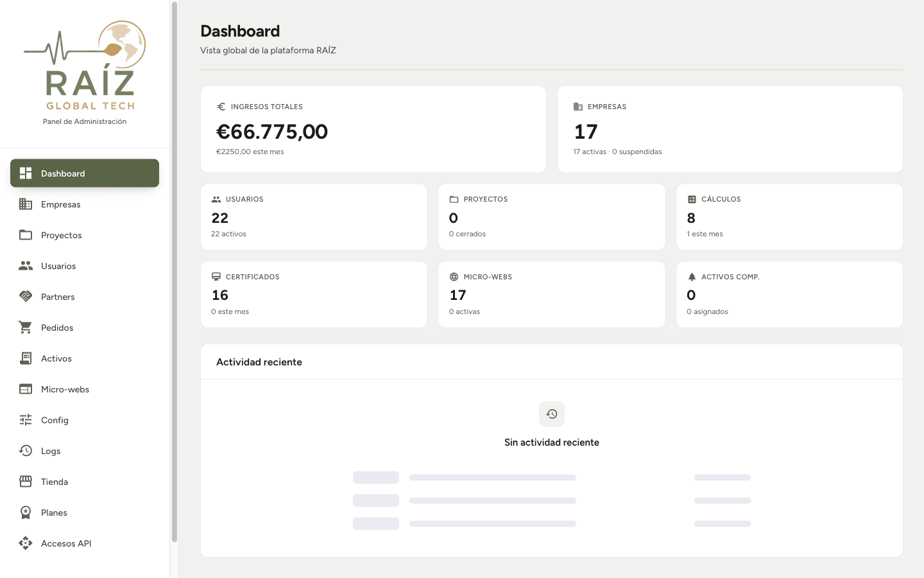Click the Usuarios people icon in sidebar
This screenshot has width=924, height=578.
coord(26,266)
